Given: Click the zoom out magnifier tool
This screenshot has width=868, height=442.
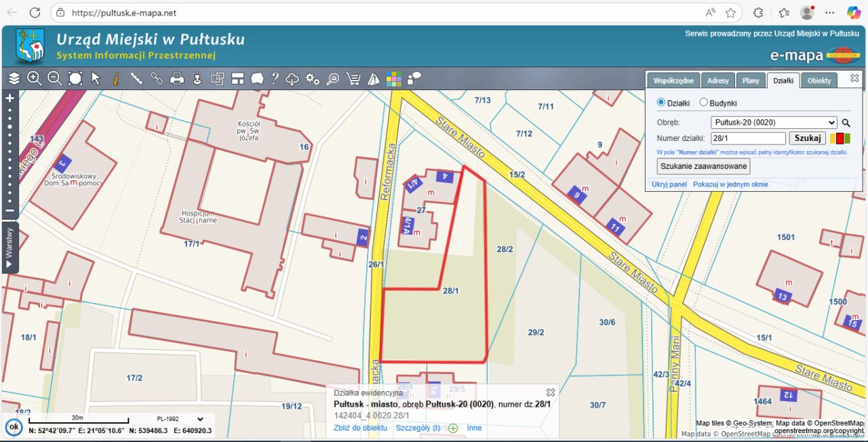Looking at the screenshot, I should [55, 79].
